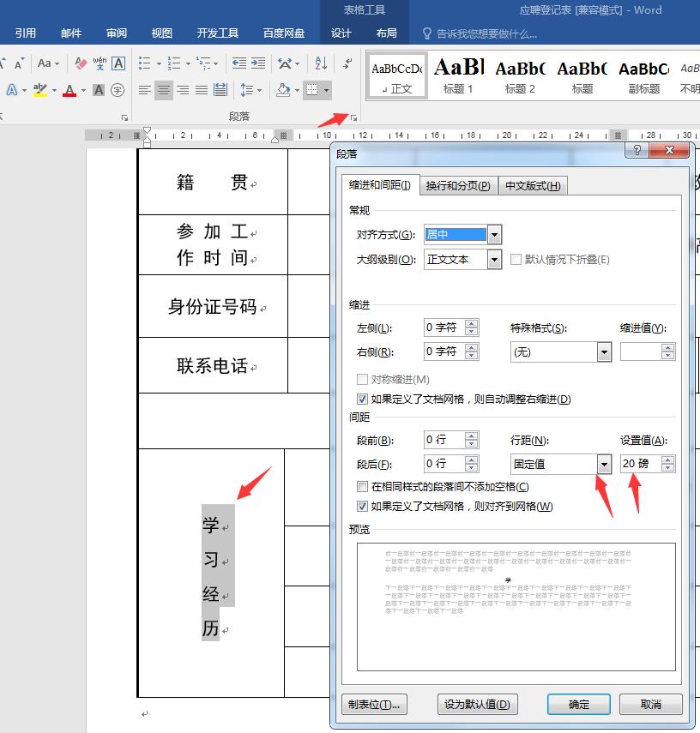Uncheck 如果定义了文档网格，则自动调整右缩进

pos(364,400)
